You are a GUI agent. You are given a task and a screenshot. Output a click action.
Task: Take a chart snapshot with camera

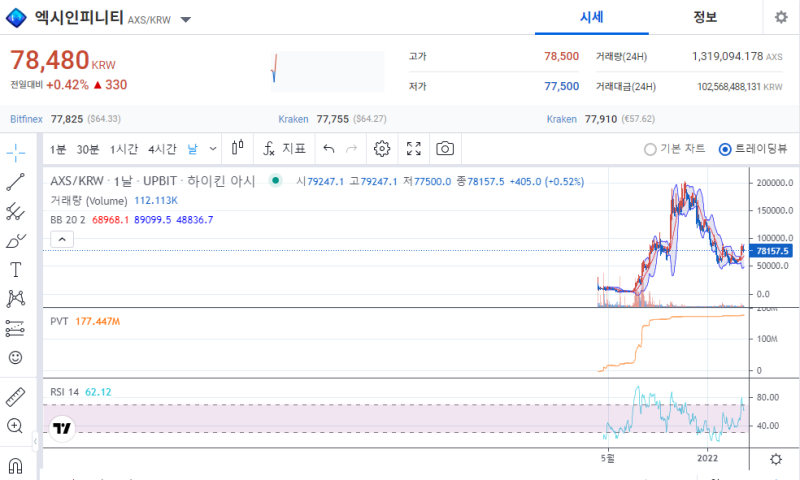pos(445,148)
